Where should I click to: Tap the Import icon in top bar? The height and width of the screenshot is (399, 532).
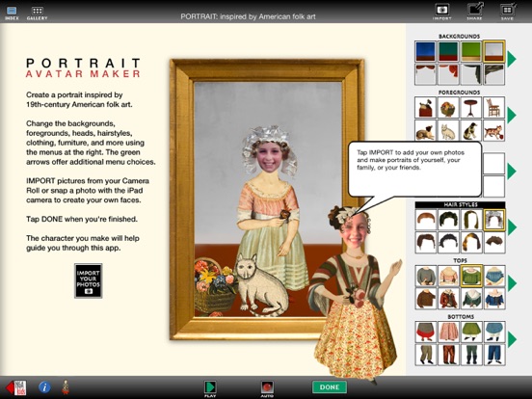click(442, 12)
